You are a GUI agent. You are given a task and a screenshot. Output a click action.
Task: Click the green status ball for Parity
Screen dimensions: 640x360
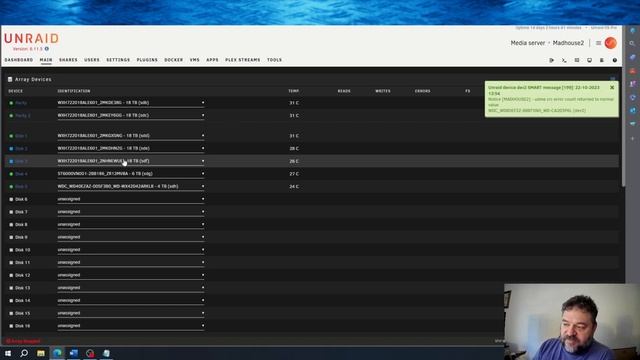11,103
